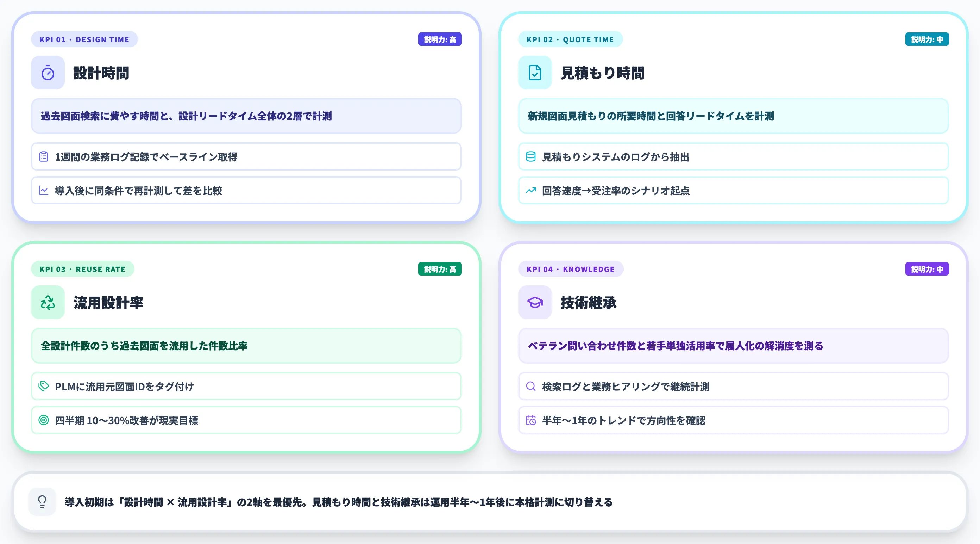Toggle the 説明力: 高 badge on KPI 03
Image resolution: width=980 pixels, height=544 pixels.
click(x=440, y=269)
